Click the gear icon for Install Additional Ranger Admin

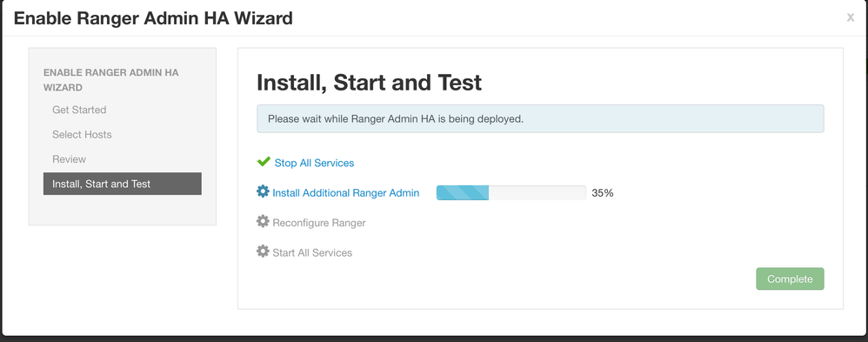pos(263,191)
